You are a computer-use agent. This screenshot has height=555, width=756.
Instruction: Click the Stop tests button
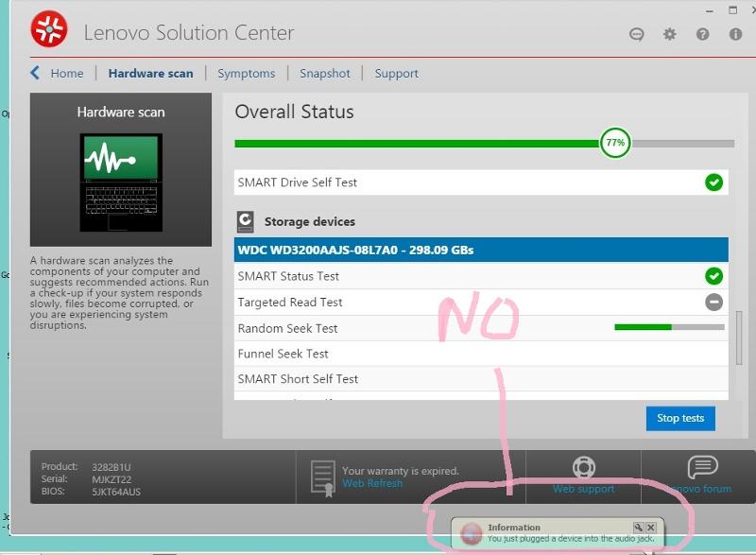coord(680,418)
